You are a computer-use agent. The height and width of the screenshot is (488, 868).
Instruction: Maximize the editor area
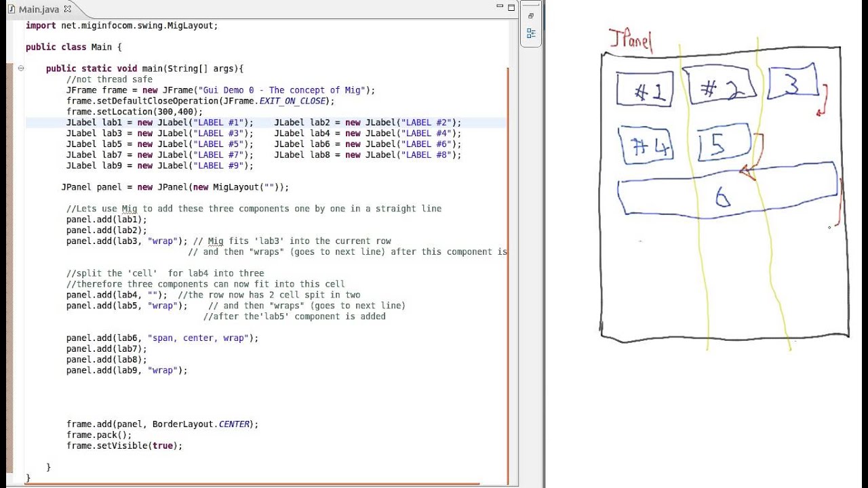pos(512,7)
